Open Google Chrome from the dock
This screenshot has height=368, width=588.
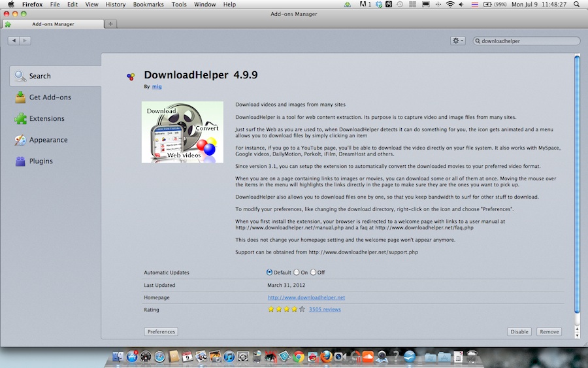point(299,356)
